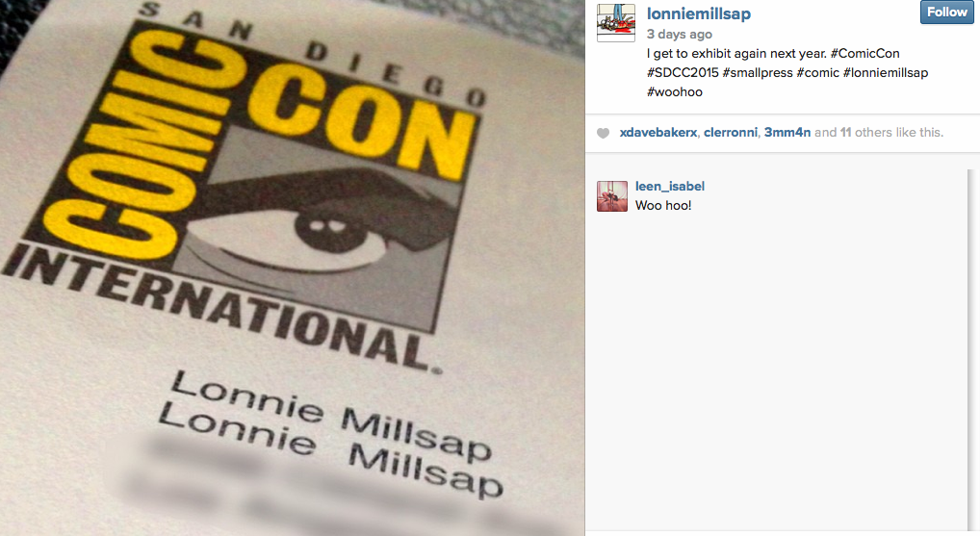
Task: Click the Comic-Con badge photo
Action: click(292, 268)
